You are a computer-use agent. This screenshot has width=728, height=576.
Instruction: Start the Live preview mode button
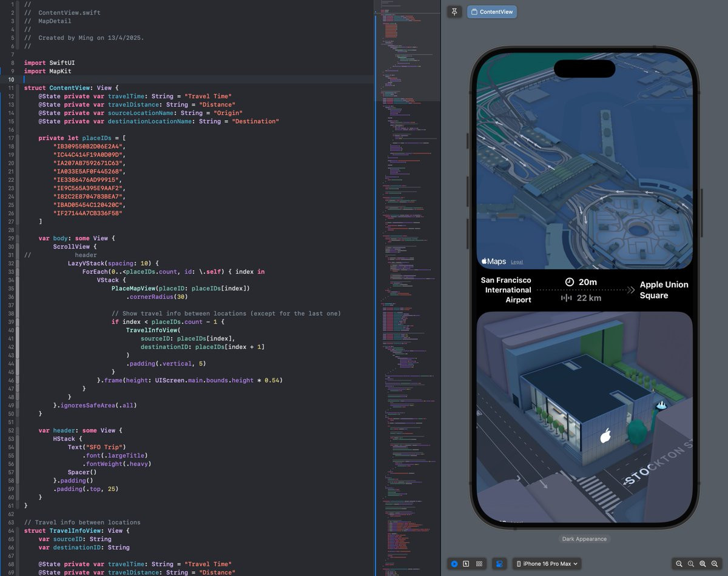tap(454, 564)
